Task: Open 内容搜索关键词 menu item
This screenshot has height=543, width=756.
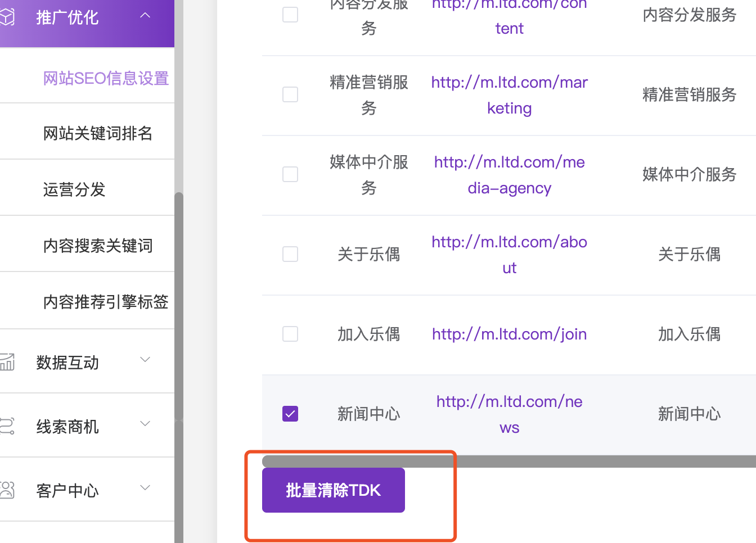Action: (98, 246)
